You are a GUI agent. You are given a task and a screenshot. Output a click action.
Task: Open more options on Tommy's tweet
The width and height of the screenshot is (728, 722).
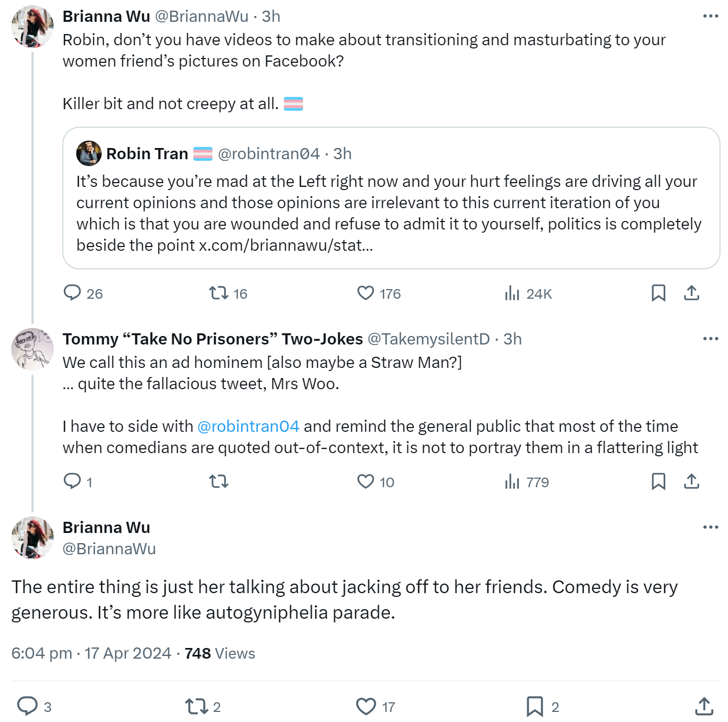pos(710,339)
